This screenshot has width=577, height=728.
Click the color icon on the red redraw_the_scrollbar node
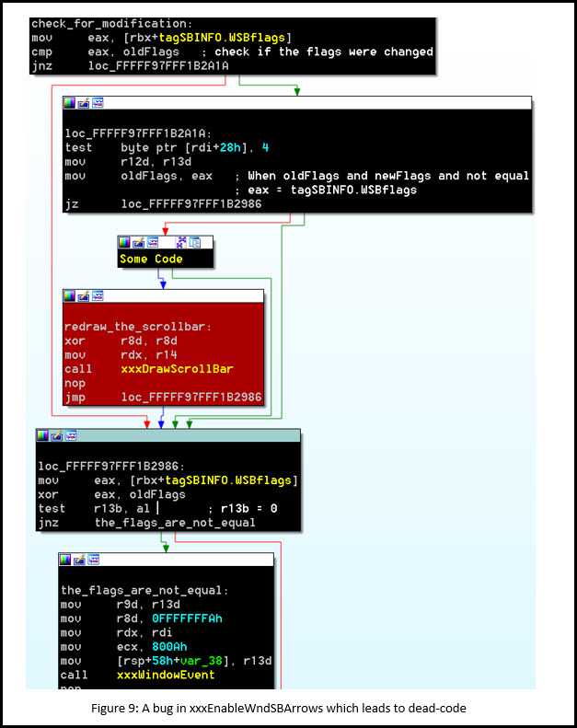point(70,295)
